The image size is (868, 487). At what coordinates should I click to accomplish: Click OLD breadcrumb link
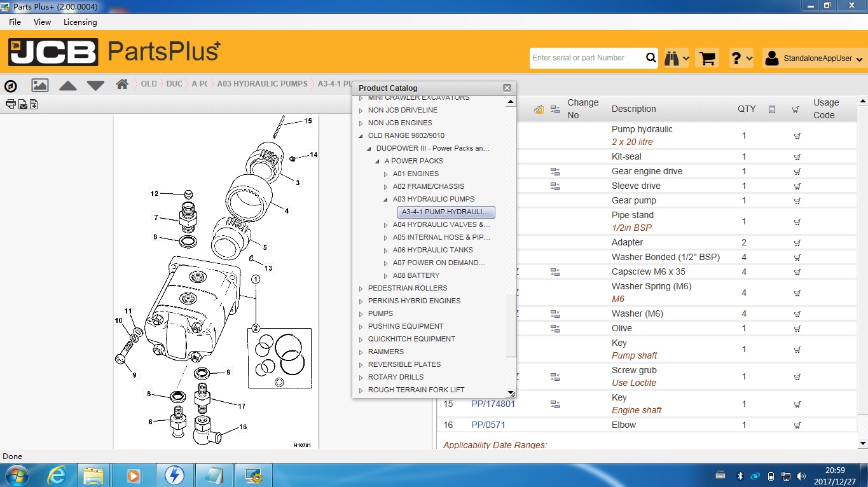pyautogui.click(x=149, y=84)
